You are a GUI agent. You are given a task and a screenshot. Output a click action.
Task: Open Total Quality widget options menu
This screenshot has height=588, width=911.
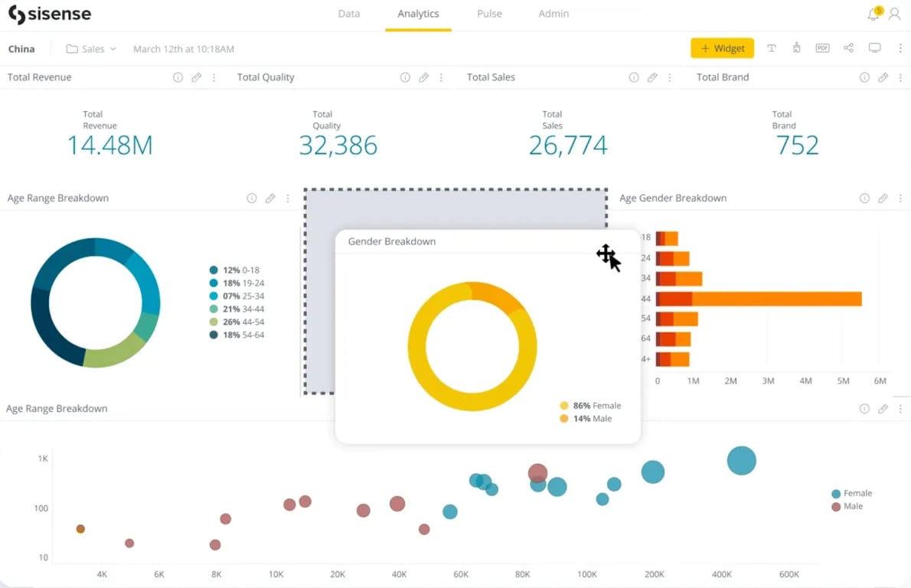(441, 77)
